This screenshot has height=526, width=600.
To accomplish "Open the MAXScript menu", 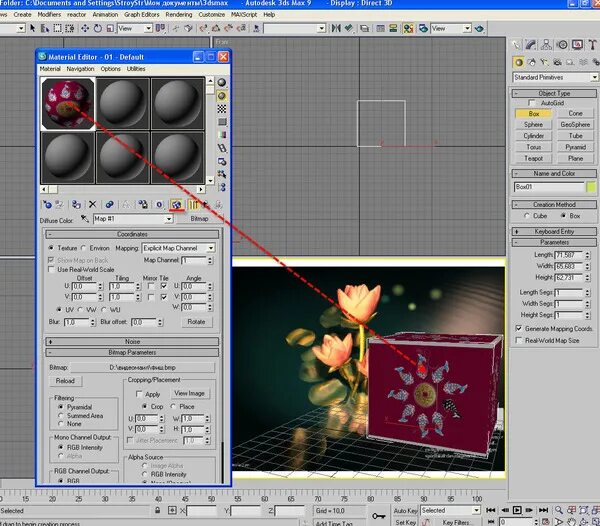I will click(244, 15).
